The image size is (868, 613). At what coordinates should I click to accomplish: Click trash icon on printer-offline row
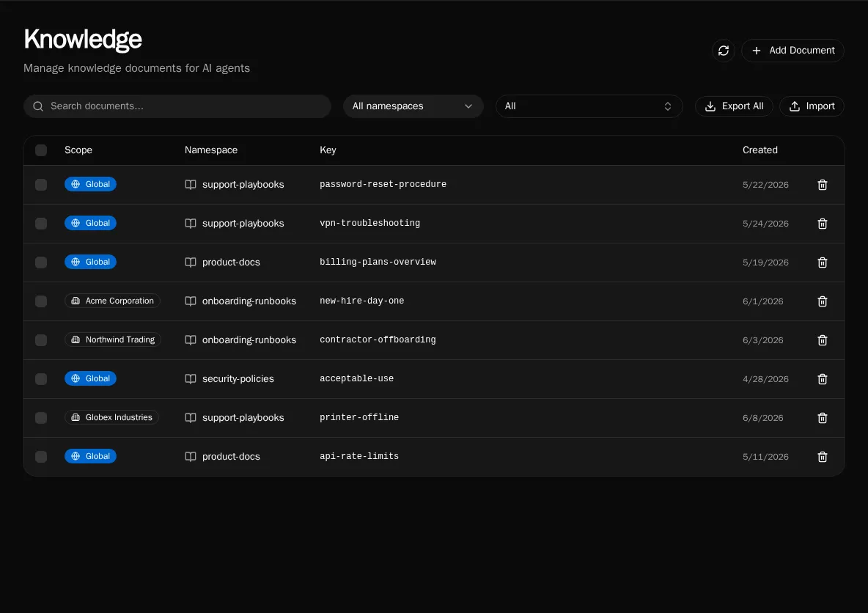(x=822, y=417)
